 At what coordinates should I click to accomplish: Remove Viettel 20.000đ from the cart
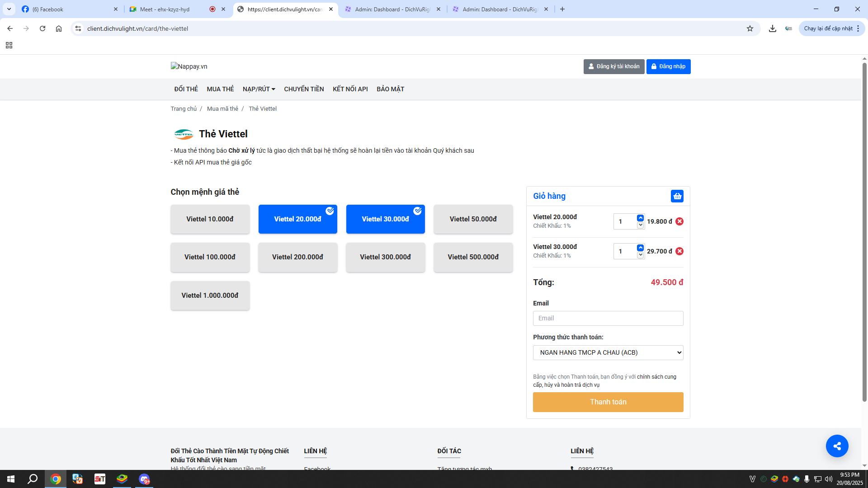pos(679,221)
